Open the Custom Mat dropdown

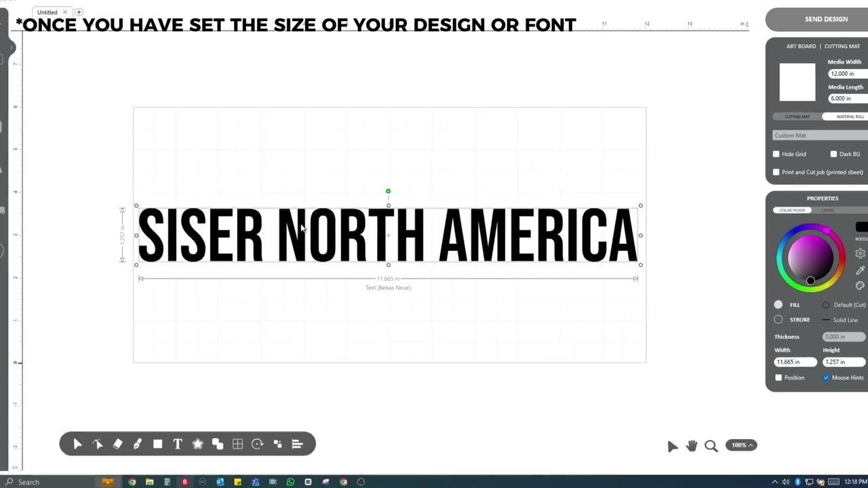click(x=820, y=136)
